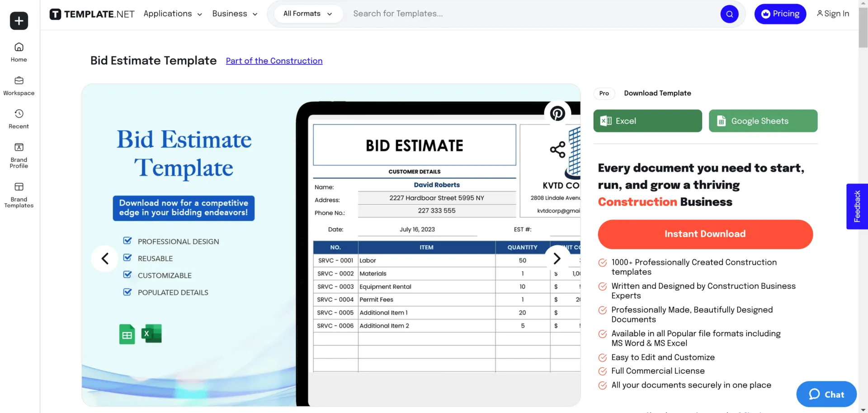Viewport: 868px width, 413px height.
Task: Open Brand Templates in the sidebar
Action: tap(19, 195)
